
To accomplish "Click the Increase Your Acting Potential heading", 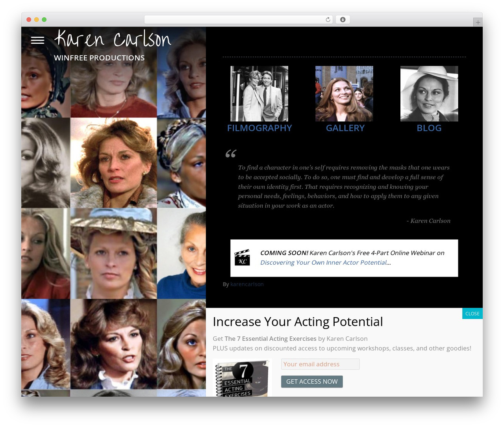I will 298,322.
